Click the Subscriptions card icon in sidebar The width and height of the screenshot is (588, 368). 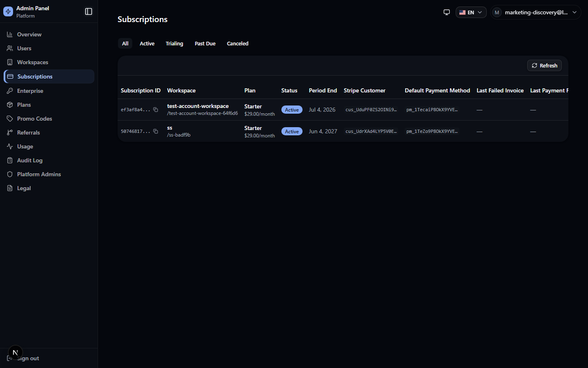click(10, 76)
